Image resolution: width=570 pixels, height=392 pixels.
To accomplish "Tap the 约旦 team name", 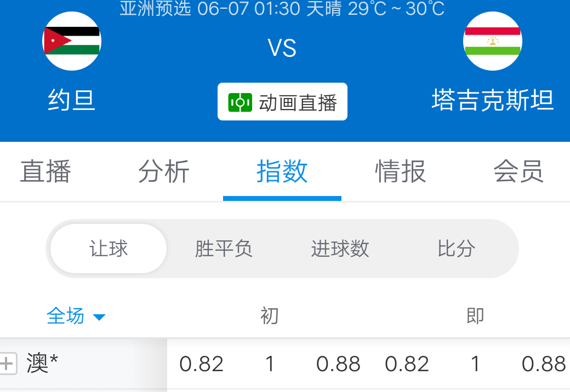I will [x=71, y=101].
